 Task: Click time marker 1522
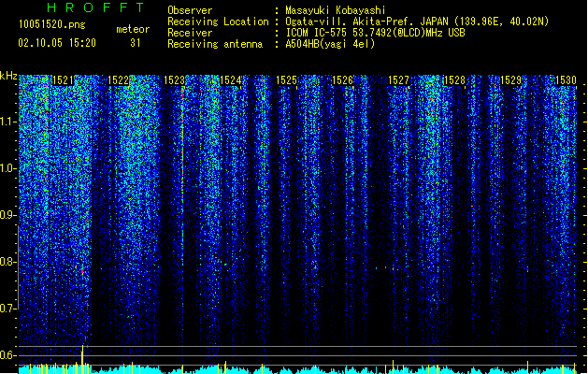pyautogui.click(x=119, y=80)
